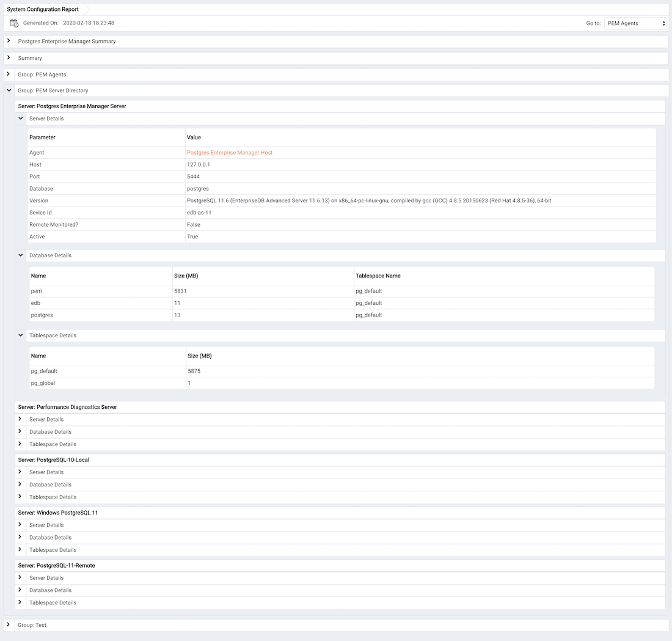
Task: Collapse Database Details of Postgres Enterprise Manager Server
Action: point(20,255)
